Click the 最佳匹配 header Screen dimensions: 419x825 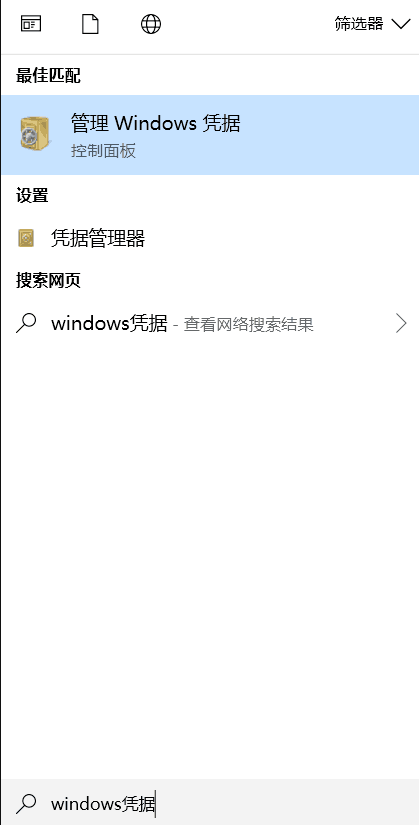pyautogui.click(x=48, y=76)
